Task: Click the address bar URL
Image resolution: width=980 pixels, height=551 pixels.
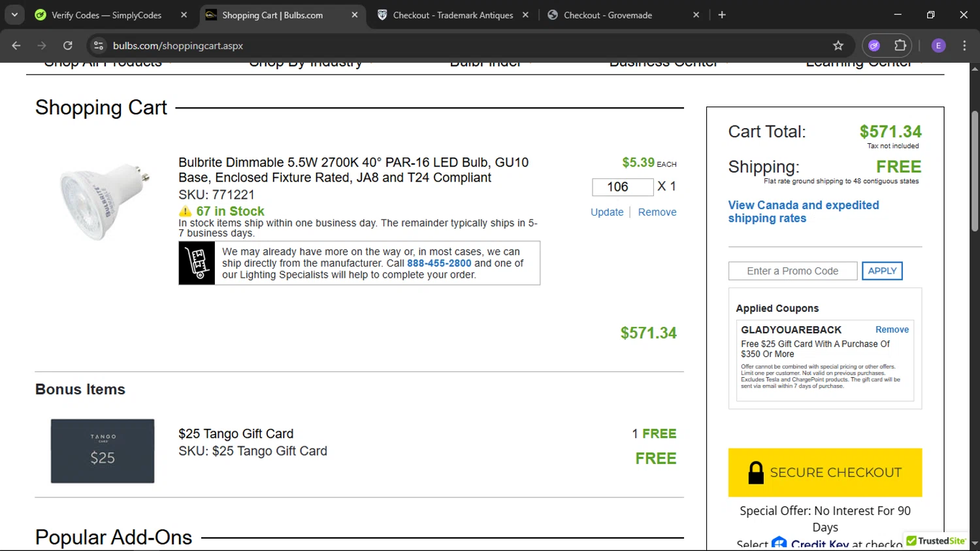Action: click(178, 46)
